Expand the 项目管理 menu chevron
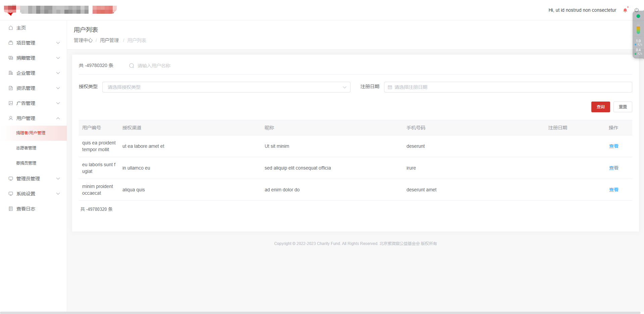Viewport: 644px width, 314px height. coord(58,43)
